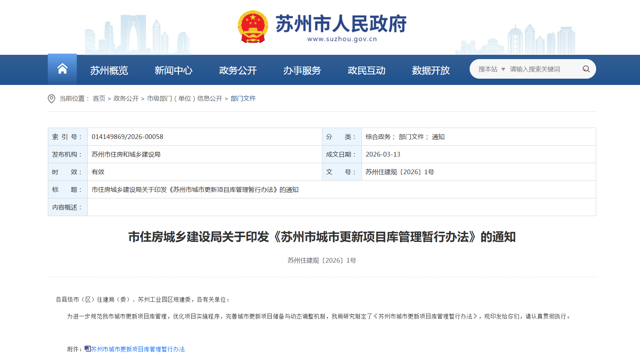Click the location pin icon in breadcrumb
640x364 pixels.
[x=51, y=99]
